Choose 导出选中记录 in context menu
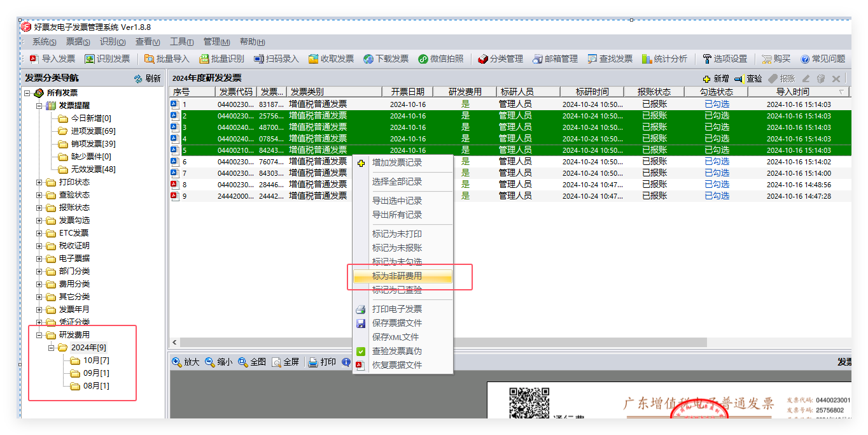This screenshot has height=435, width=868. tap(403, 201)
